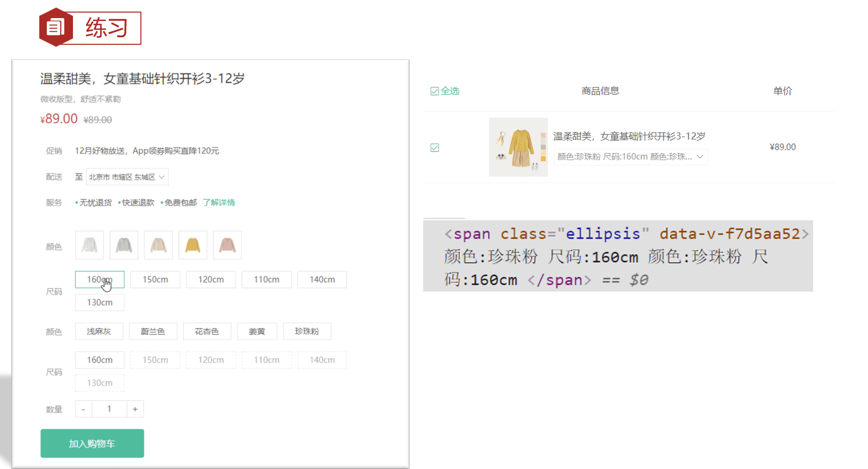Click disabled 120cm in the second size group
This screenshot has height=469, width=868.
(211, 360)
